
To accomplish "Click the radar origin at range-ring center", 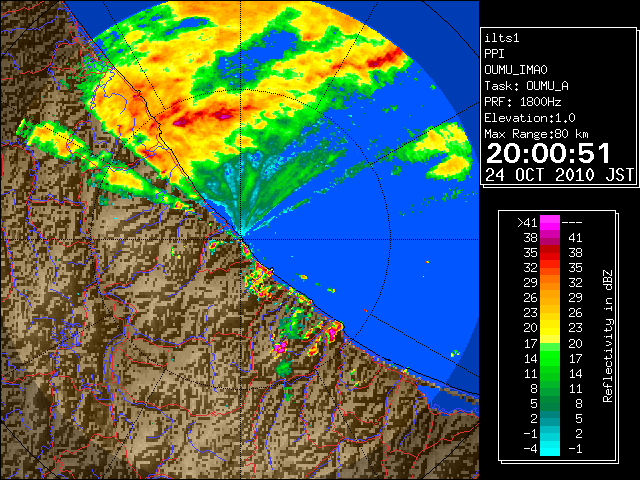I will pyautogui.click(x=241, y=239).
